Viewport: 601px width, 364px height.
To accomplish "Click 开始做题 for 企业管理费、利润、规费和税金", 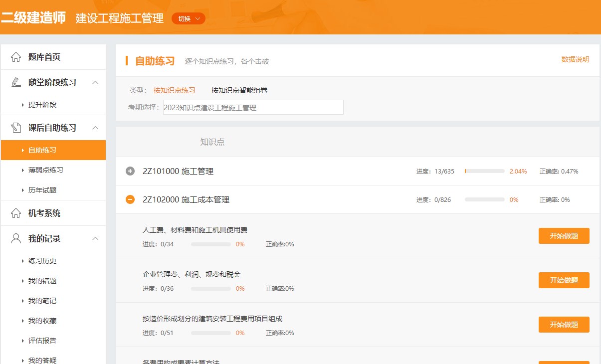I will 564,280.
